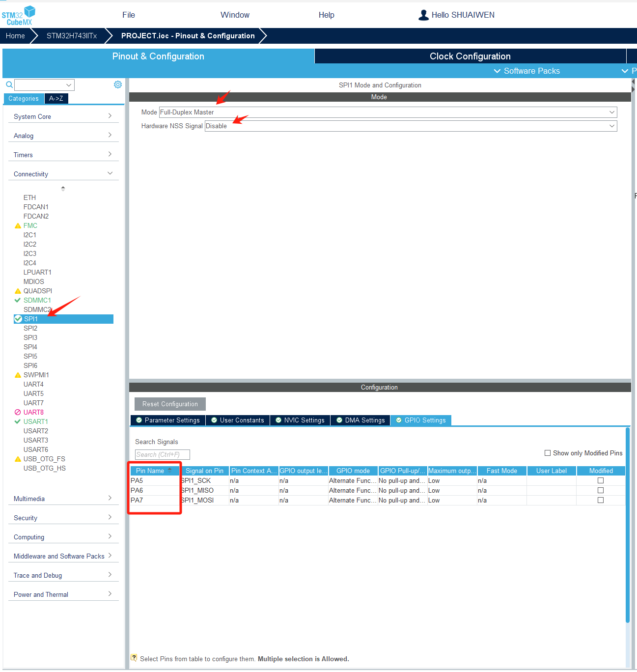Click the sort arrow in Pin Name header
Viewport: 637px width, 672px height.
(170, 470)
